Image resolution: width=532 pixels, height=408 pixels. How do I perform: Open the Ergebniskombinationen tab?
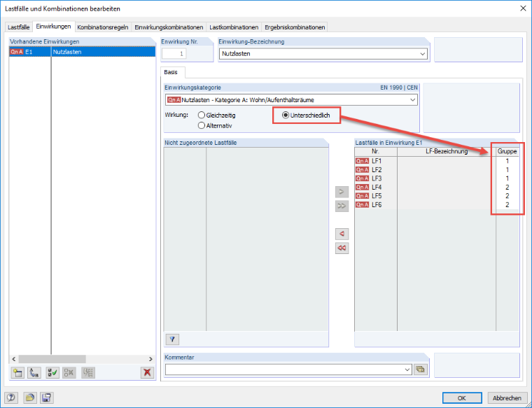point(295,27)
